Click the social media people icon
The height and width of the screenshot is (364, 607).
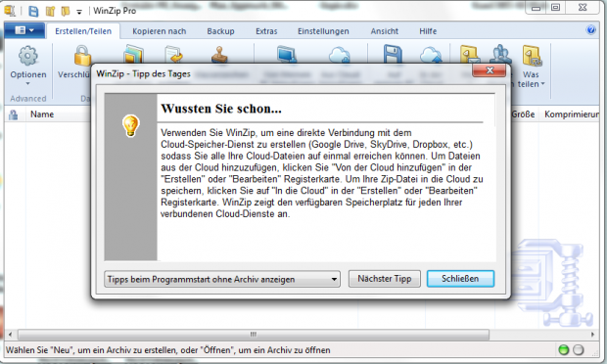(500, 54)
